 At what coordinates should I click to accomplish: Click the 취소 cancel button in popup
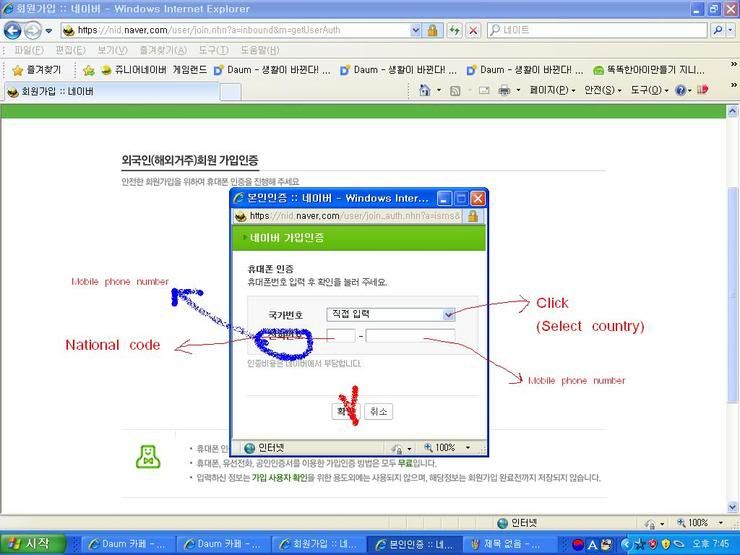378,411
